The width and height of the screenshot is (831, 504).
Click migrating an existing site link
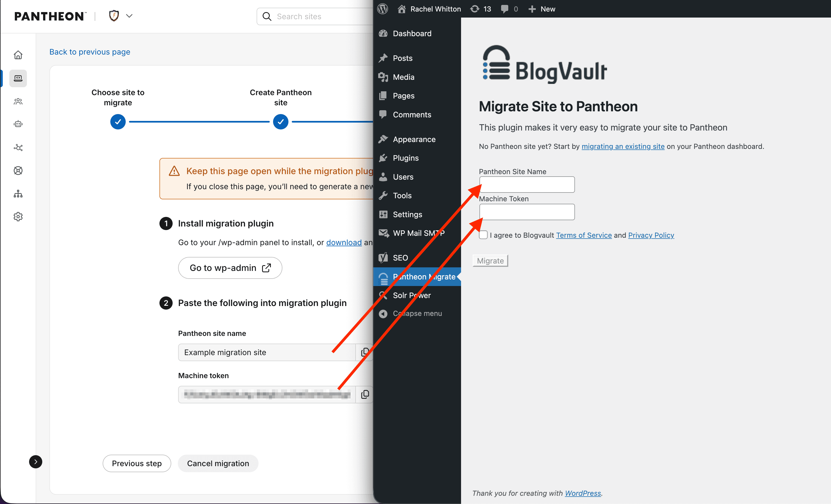623,146
